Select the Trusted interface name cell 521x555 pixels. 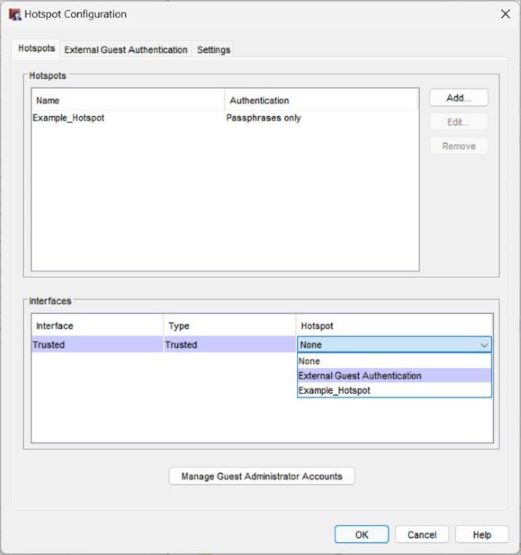pyautogui.click(x=98, y=344)
